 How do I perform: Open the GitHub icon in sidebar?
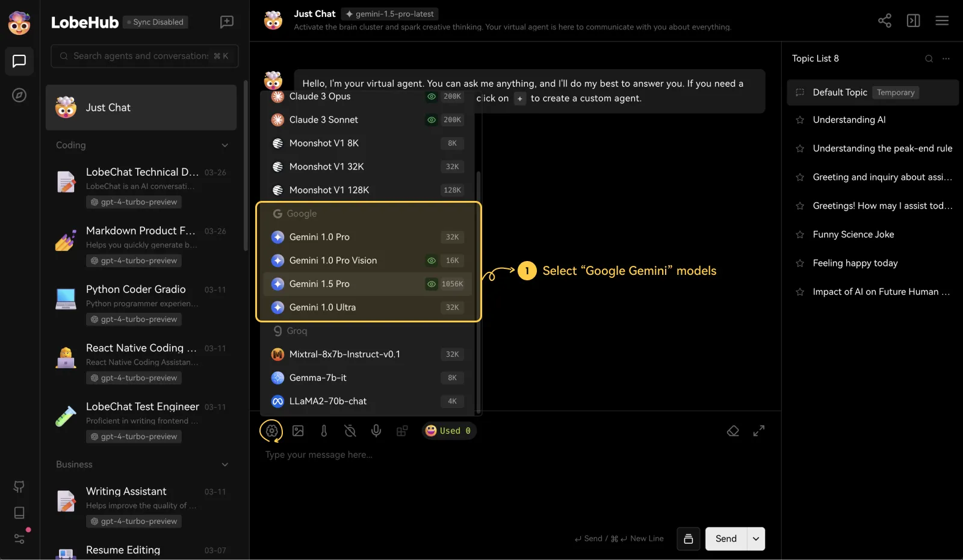click(x=19, y=487)
